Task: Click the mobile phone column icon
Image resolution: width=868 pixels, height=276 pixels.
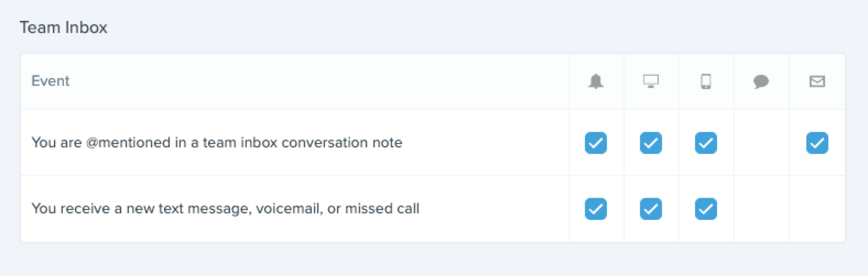Action: coord(706,81)
